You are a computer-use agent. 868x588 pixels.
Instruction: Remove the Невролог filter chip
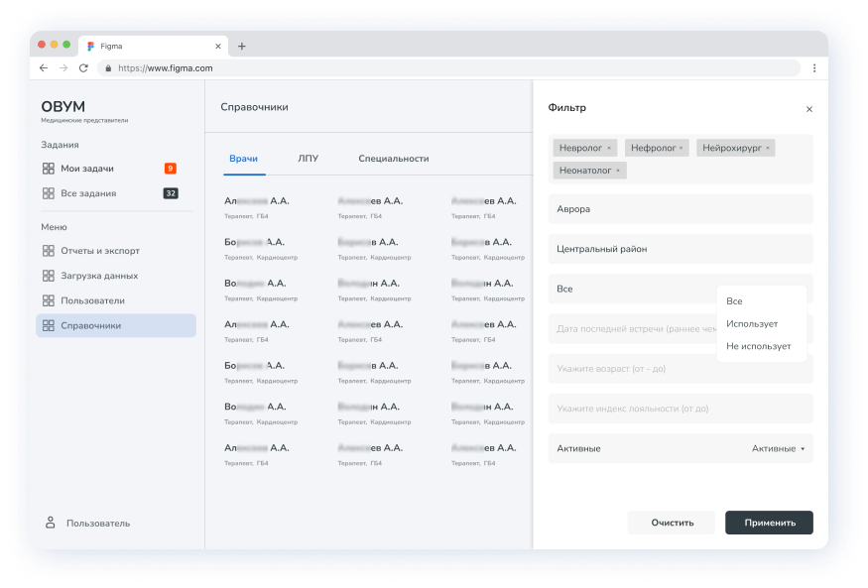(x=608, y=147)
